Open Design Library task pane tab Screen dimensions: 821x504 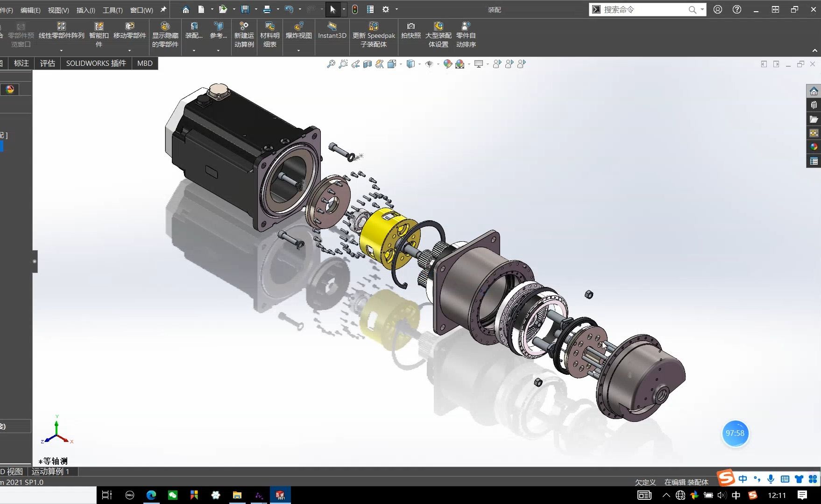[814, 105]
